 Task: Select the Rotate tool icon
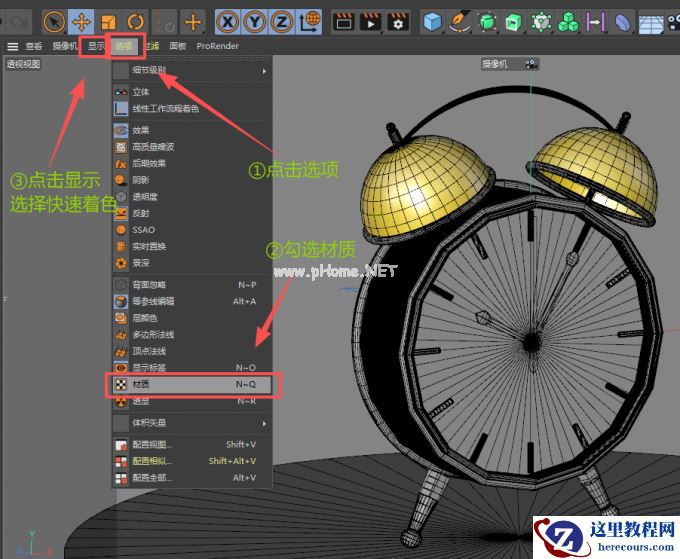pos(136,21)
